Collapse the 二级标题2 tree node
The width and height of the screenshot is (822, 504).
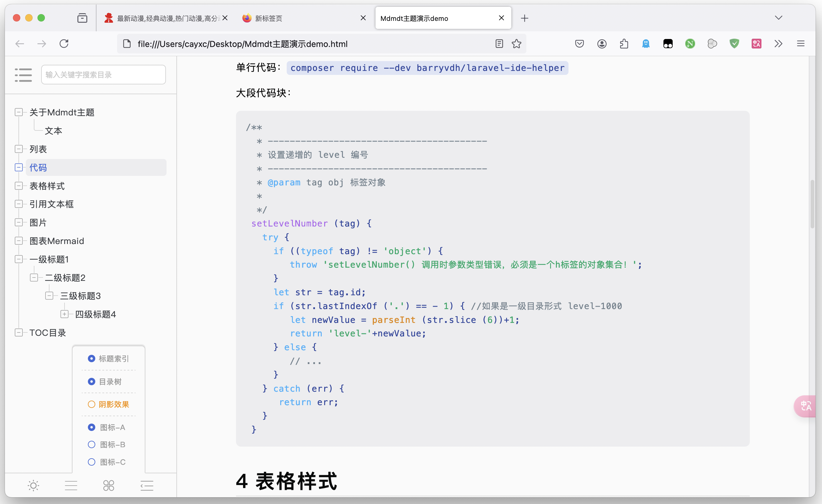34,277
